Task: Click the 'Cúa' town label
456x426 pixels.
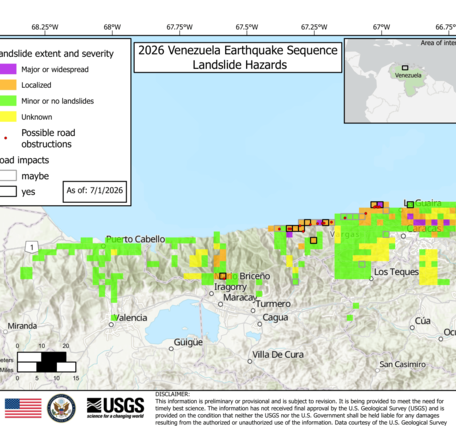Action: click(x=423, y=321)
